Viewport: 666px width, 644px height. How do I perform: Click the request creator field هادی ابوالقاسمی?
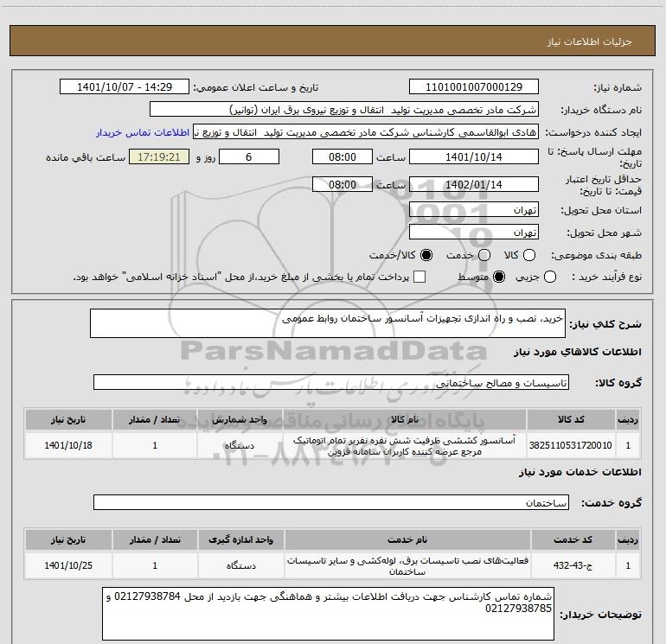click(366, 132)
